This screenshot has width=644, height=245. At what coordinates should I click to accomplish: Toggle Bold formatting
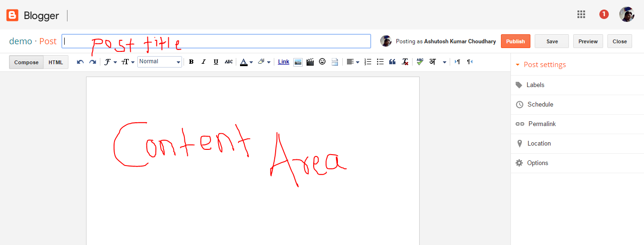coord(191,62)
